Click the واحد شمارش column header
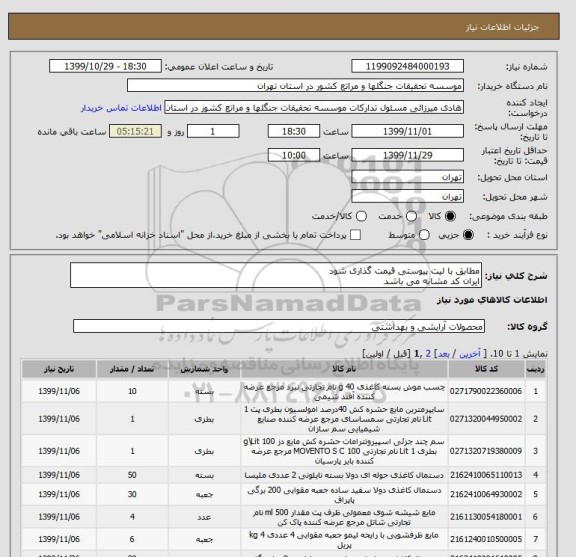 (x=204, y=369)
